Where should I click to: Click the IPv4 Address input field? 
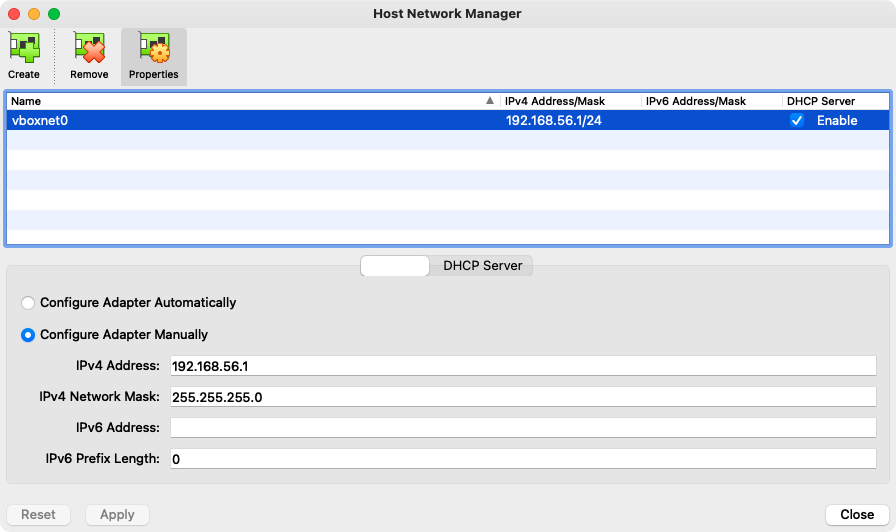[523, 366]
